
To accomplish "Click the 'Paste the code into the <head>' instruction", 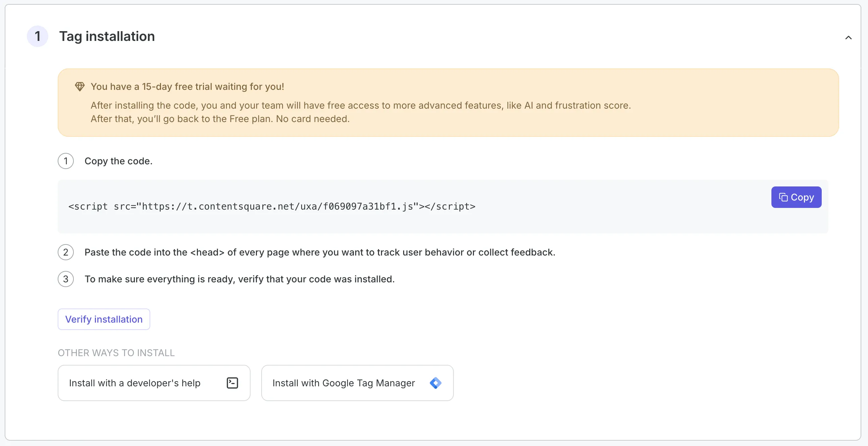I will [319, 252].
